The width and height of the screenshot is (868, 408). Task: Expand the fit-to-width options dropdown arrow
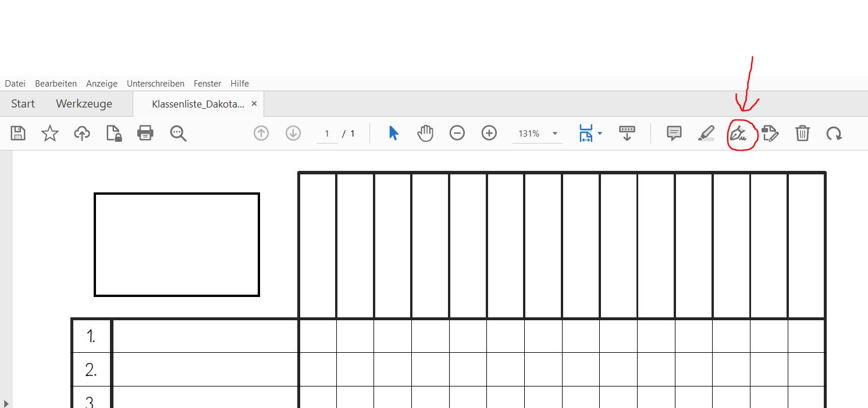tap(600, 133)
